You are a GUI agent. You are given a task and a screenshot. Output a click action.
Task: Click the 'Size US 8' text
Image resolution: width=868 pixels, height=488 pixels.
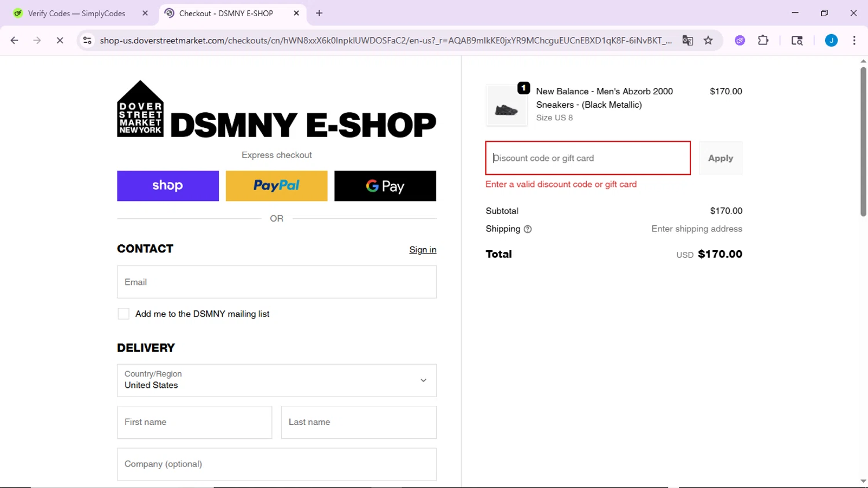(554, 118)
